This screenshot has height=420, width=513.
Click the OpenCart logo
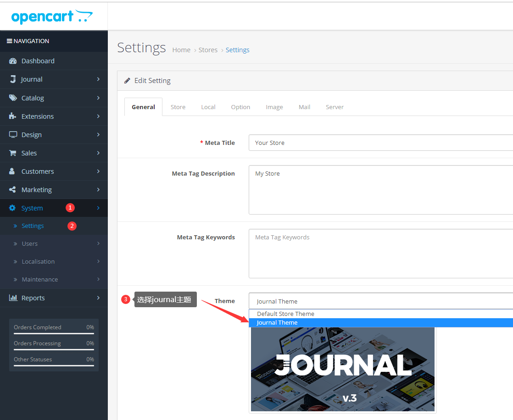click(52, 17)
